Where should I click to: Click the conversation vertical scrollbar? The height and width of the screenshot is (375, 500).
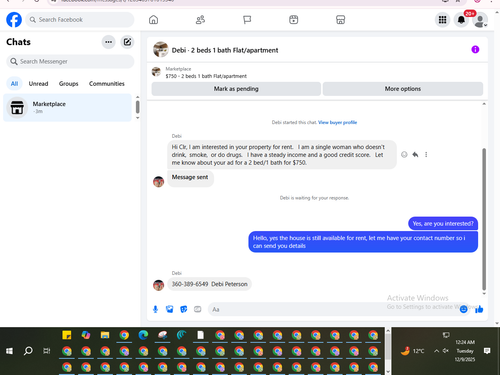pos(484,219)
